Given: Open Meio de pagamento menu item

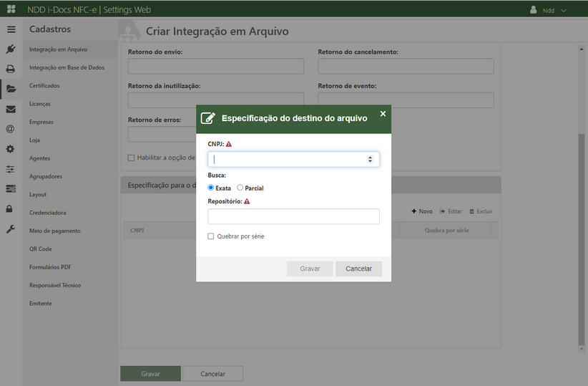Looking at the screenshot, I should coord(55,231).
